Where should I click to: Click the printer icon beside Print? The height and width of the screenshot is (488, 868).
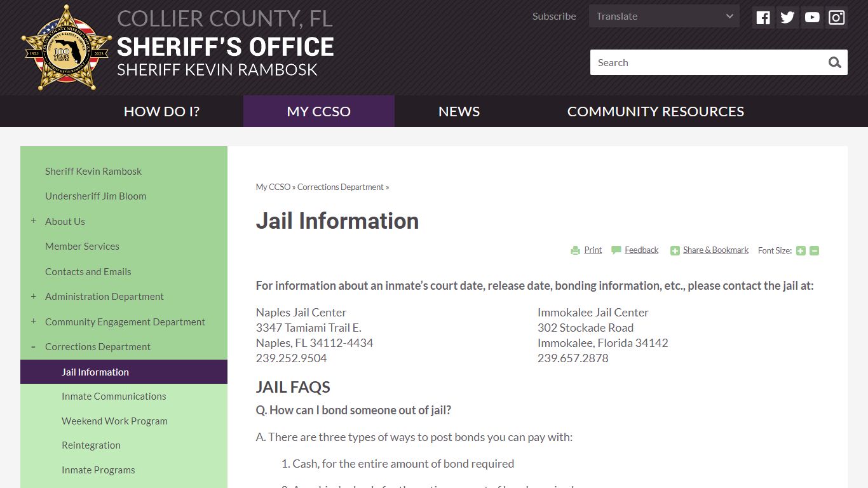tap(575, 250)
